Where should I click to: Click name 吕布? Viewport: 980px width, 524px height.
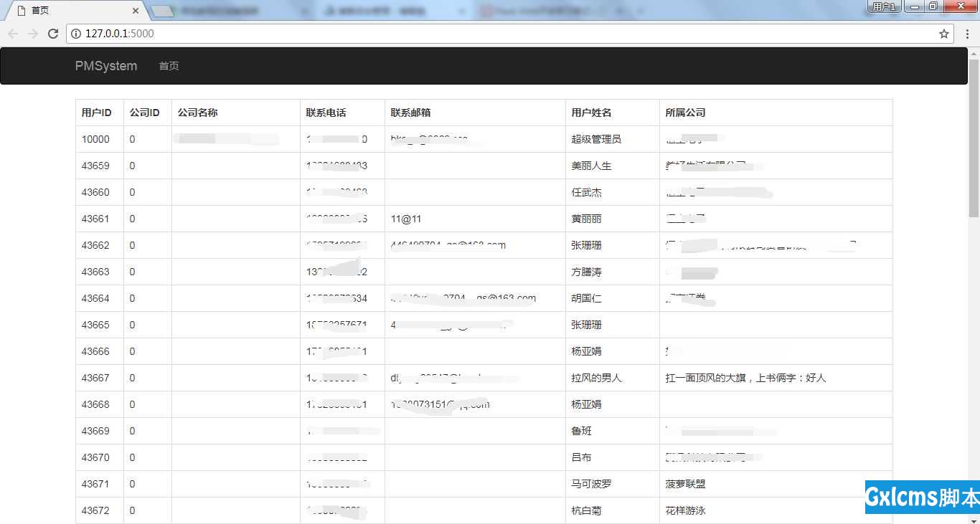[581, 457]
